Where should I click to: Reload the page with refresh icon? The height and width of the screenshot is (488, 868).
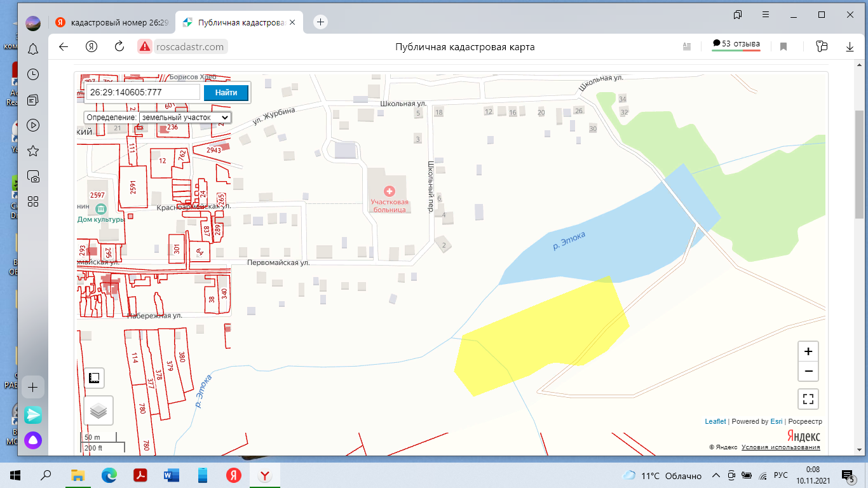tap(119, 46)
